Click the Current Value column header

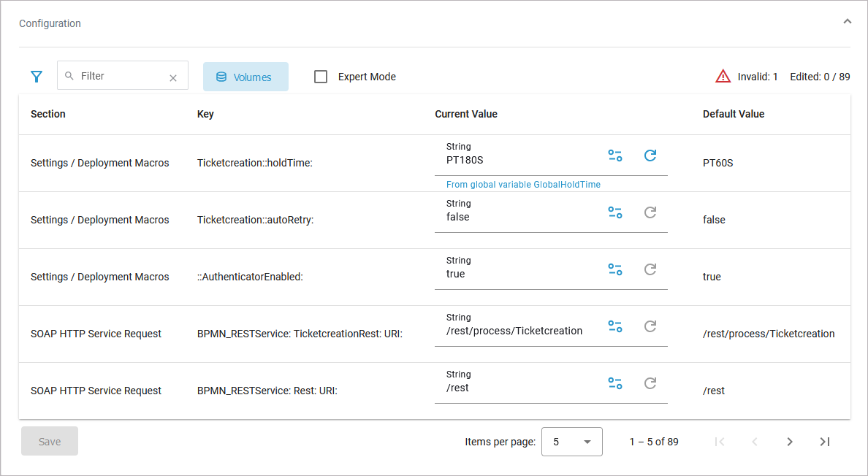click(466, 114)
